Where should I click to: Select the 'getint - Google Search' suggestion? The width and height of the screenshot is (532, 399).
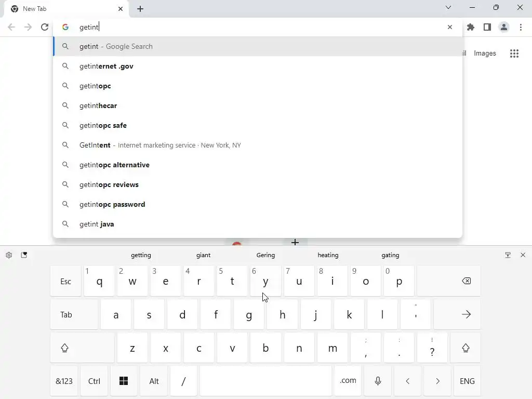click(258, 46)
